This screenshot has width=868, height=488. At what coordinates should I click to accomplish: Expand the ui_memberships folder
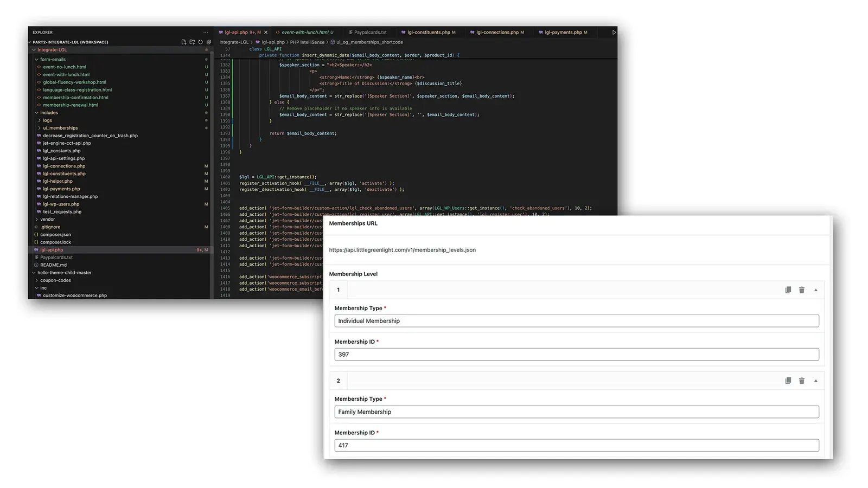coord(60,128)
